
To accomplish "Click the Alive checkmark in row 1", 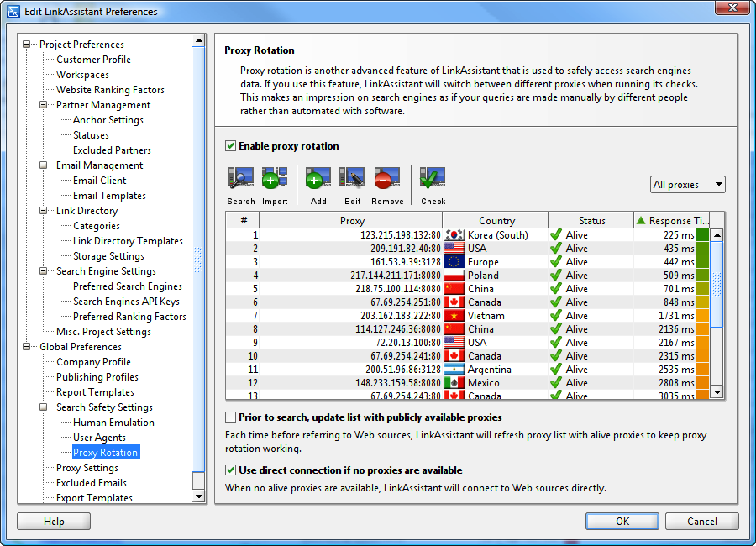I will click(x=556, y=235).
